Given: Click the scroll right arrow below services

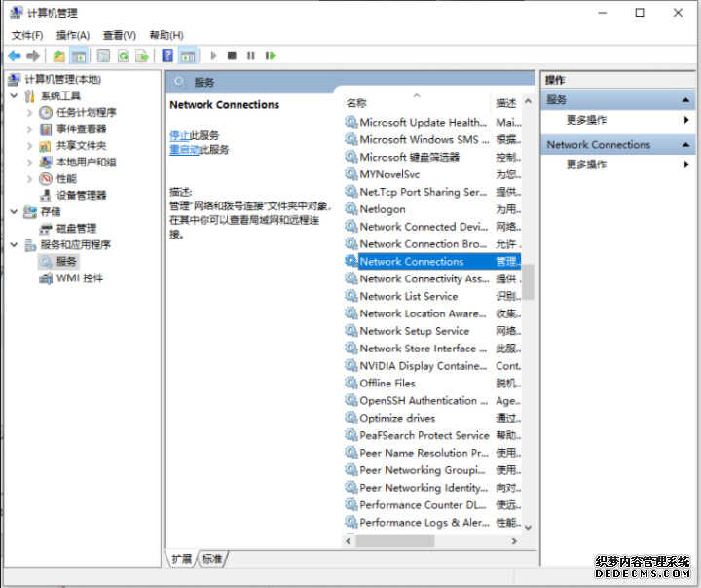Looking at the screenshot, I should [514, 541].
